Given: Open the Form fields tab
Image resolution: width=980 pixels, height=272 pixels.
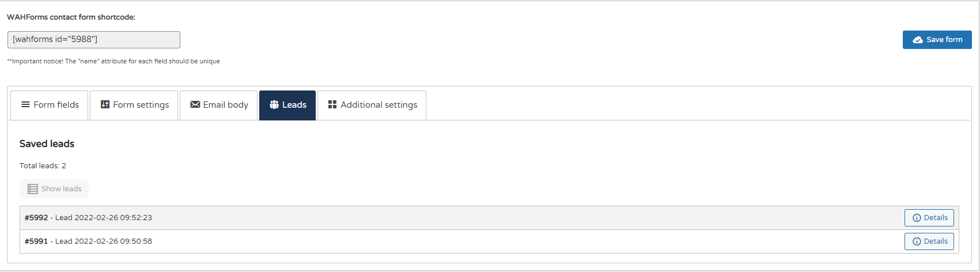Looking at the screenshot, I should [50, 105].
